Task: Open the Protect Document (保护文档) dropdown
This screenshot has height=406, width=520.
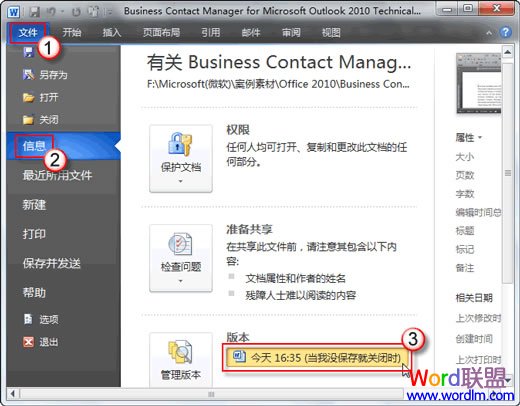Action: 181,159
